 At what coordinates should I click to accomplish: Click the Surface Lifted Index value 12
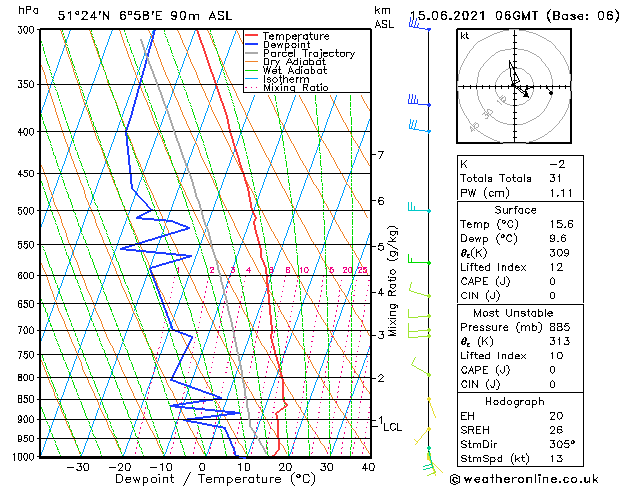click(556, 267)
